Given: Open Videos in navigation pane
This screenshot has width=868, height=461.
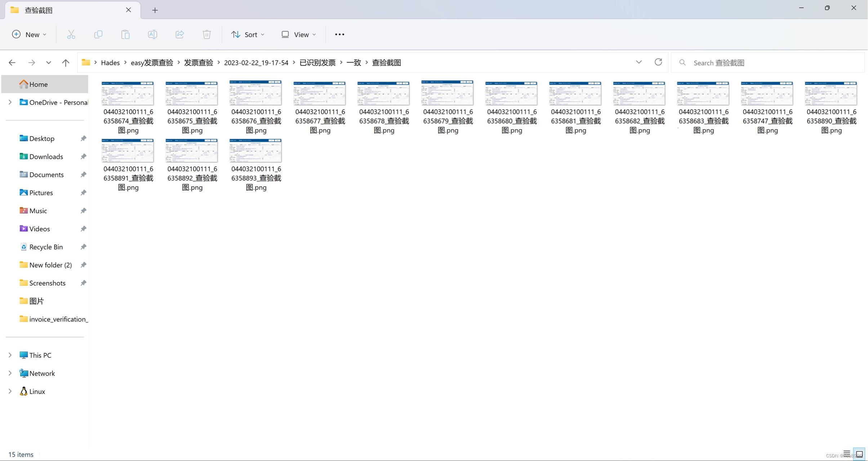Looking at the screenshot, I should [x=40, y=229].
